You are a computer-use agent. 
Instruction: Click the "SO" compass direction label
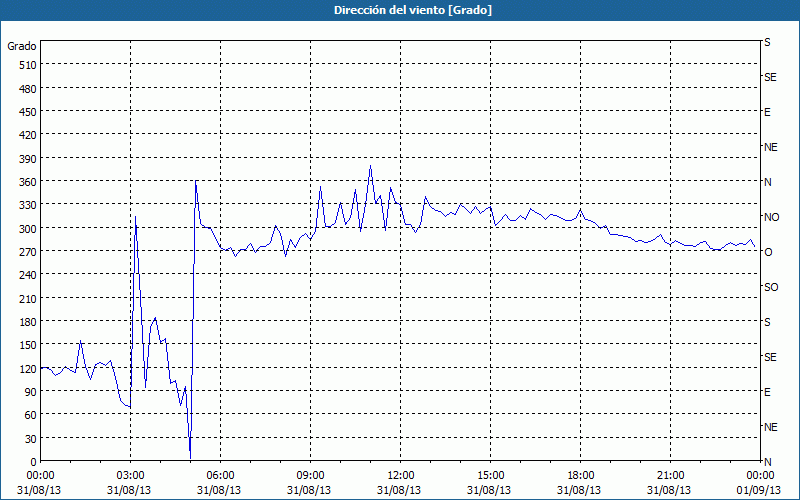coord(771,287)
